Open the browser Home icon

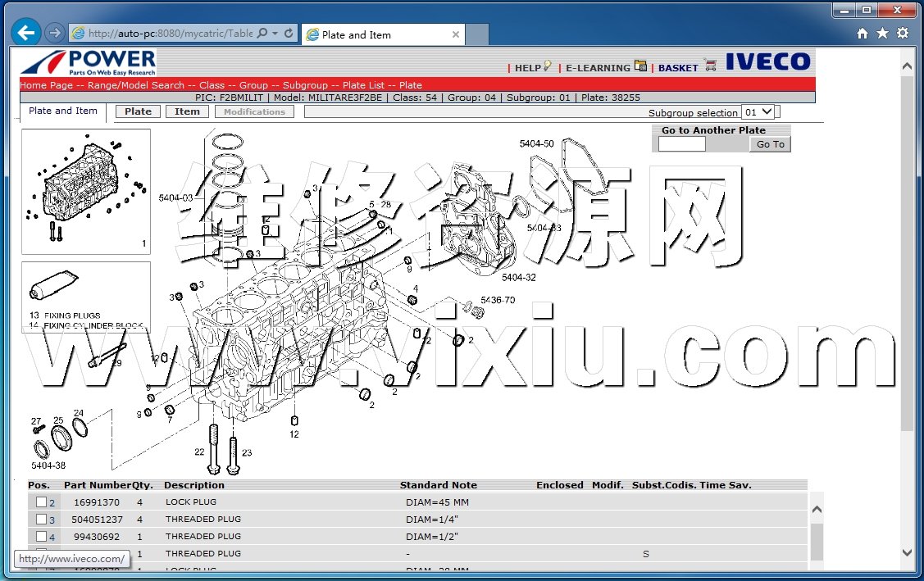point(862,34)
